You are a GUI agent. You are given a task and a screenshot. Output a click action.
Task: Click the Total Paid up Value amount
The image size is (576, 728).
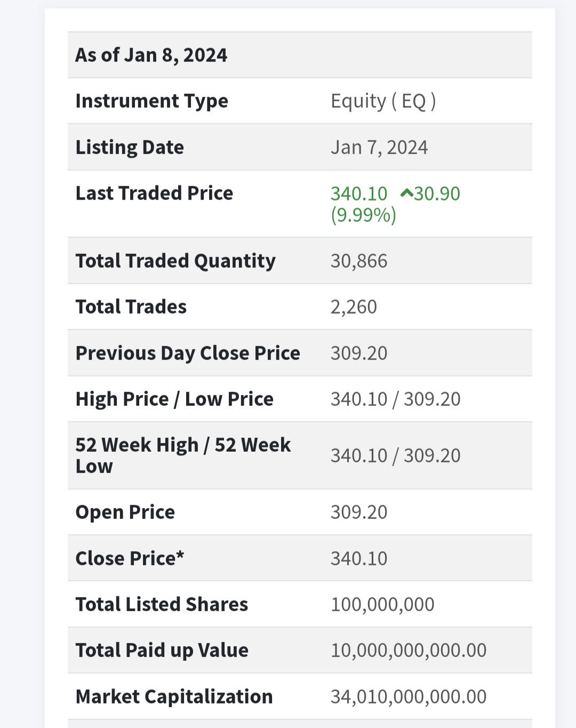tap(408, 650)
